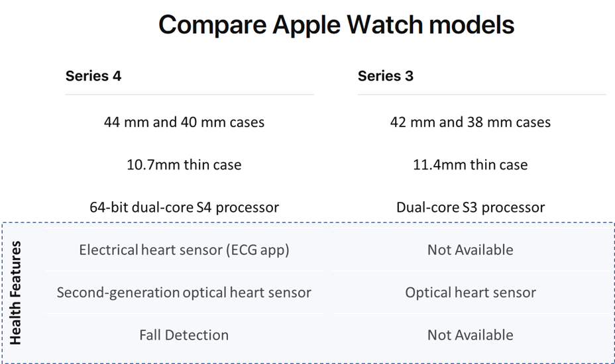Select the Series 4 column header
The image size is (615, 364).
93,75
